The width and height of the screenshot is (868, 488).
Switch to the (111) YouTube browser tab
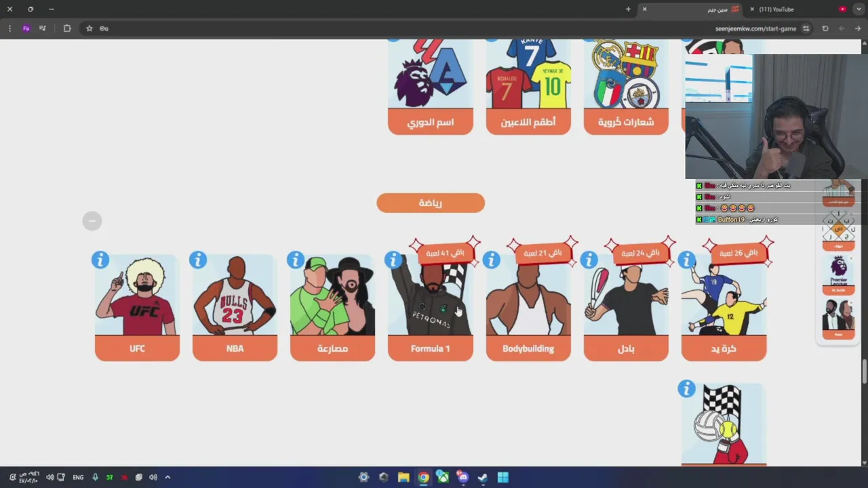point(797,9)
